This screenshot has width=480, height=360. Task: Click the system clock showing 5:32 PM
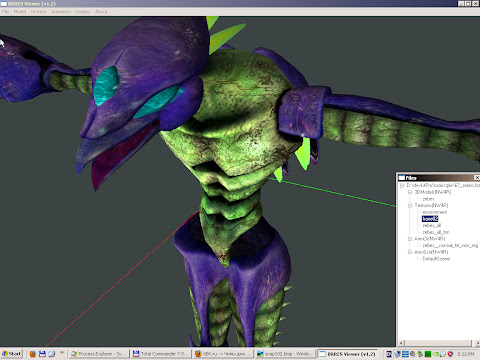[466, 354]
